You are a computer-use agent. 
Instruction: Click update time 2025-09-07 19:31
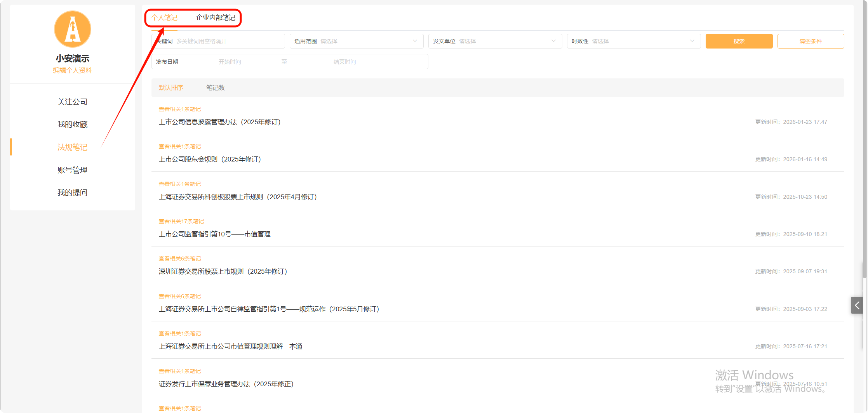pos(791,271)
